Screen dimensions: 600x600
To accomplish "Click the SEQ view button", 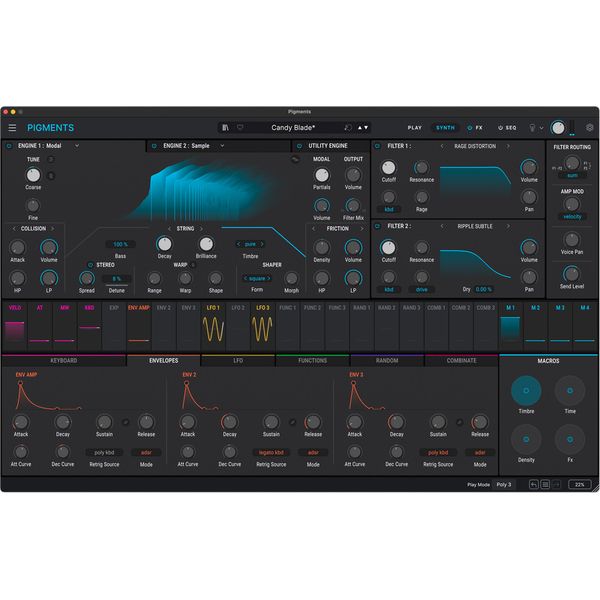I will pos(507,128).
